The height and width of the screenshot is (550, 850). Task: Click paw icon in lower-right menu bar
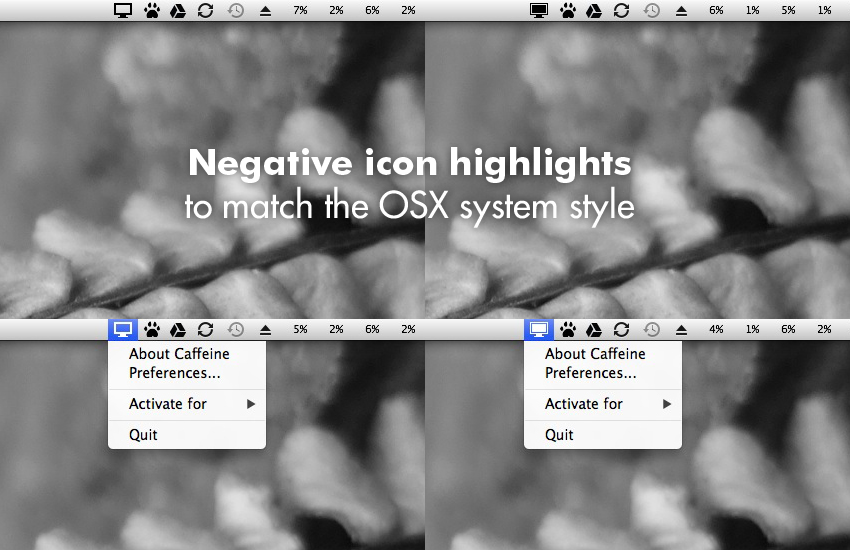click(568, 329)
